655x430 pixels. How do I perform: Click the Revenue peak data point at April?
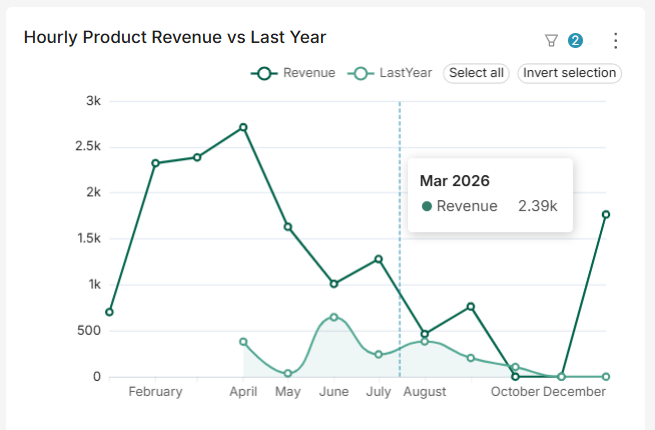243,127
